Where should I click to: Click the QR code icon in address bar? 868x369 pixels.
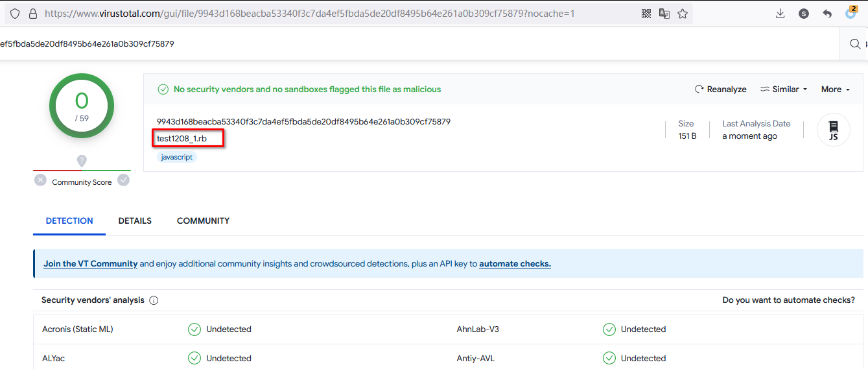[x=646, y=14]
